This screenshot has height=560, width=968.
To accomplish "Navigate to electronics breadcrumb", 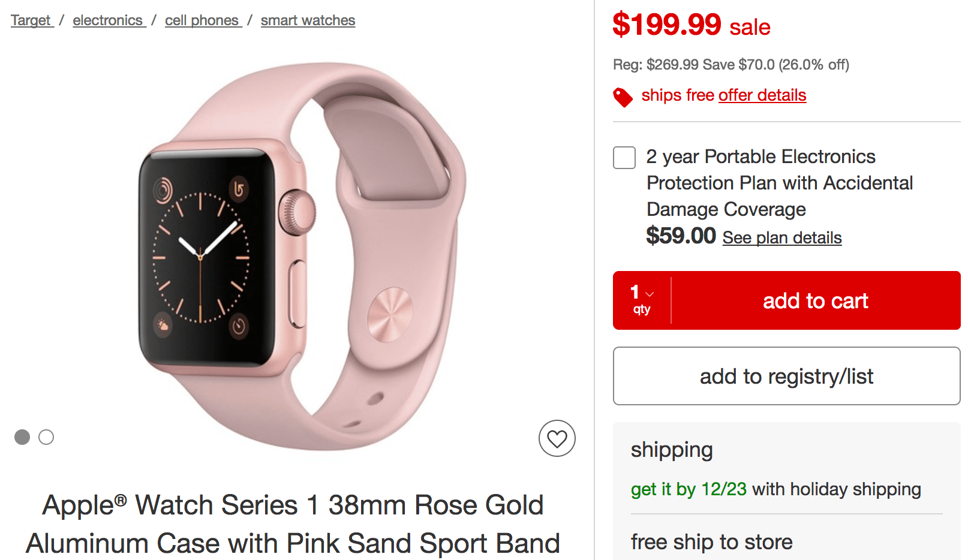I will (x=108, y=20).
